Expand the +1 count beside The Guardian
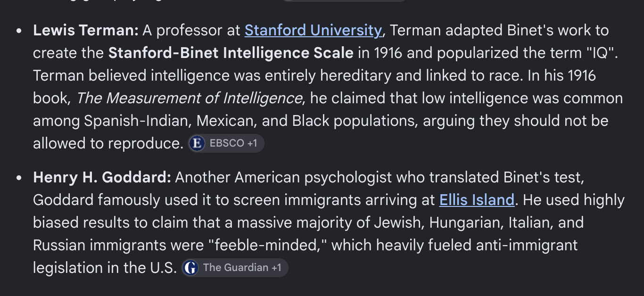The image size is (644, 296). tap(276, 268)
